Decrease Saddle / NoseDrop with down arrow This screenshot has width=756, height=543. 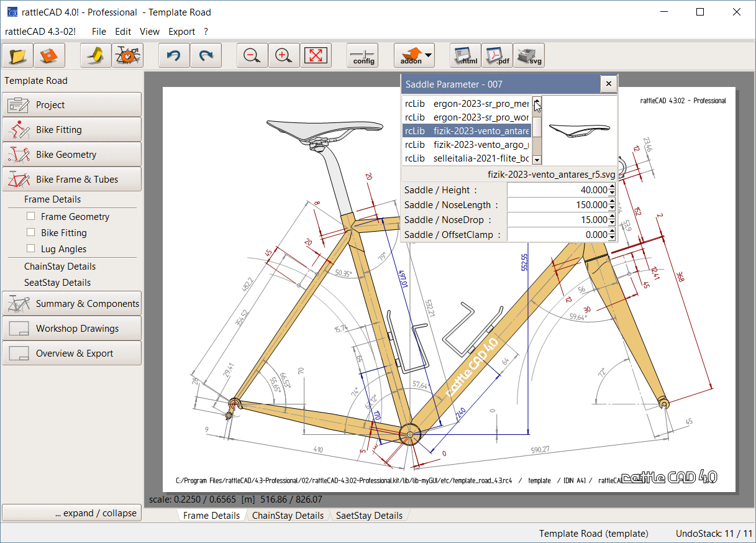613,223
